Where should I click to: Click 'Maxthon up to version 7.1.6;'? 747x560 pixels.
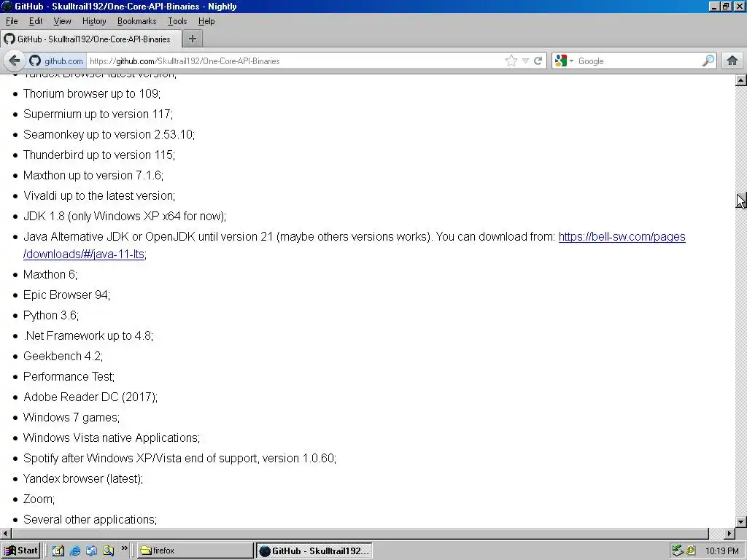[93, 176]
